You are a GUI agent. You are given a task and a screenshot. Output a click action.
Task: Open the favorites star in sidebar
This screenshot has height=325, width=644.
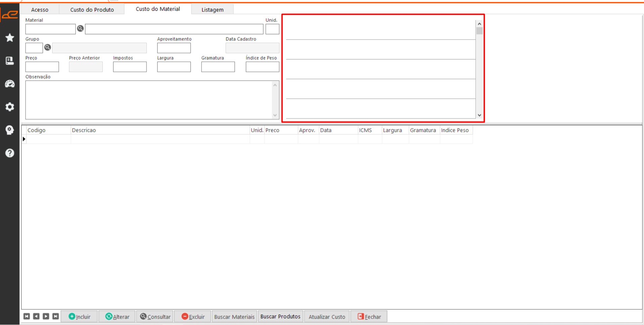click(x=10, y=38)
